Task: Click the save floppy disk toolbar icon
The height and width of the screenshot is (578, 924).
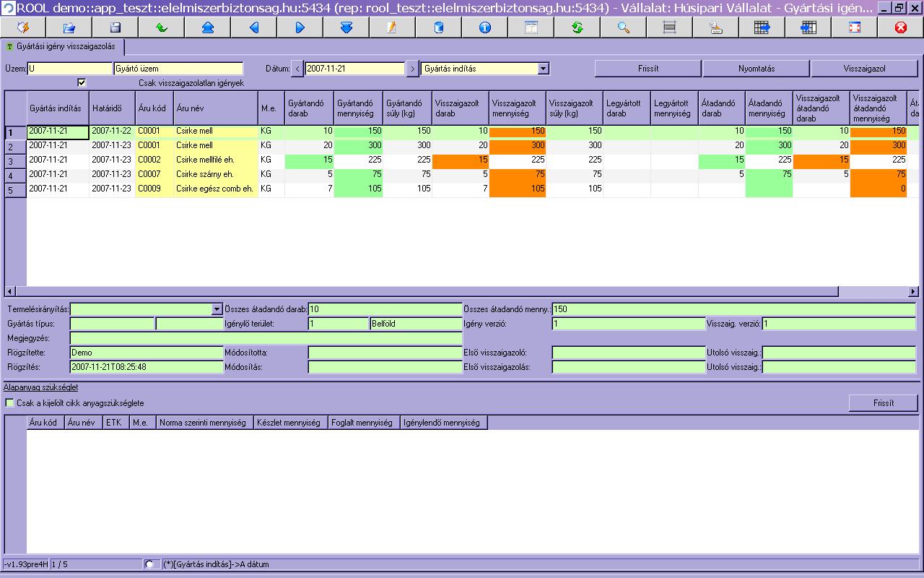Action: click(x=115, y=27)
